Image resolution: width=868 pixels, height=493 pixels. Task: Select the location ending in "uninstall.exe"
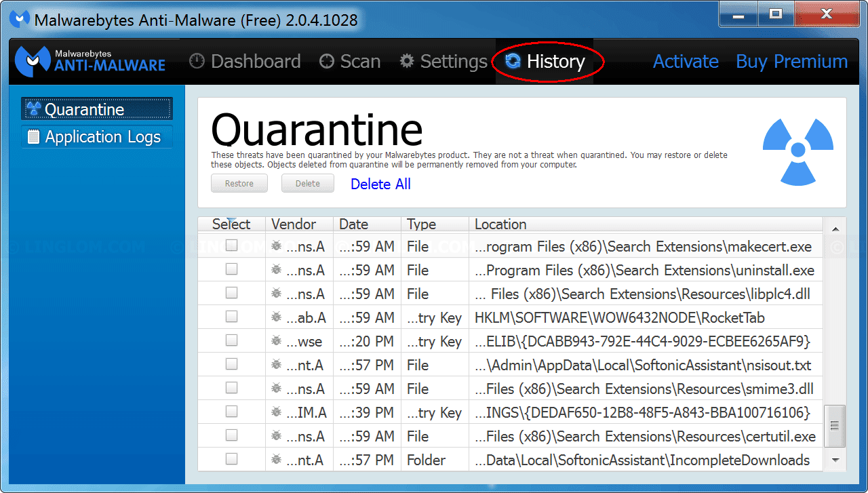click(645, 270)
